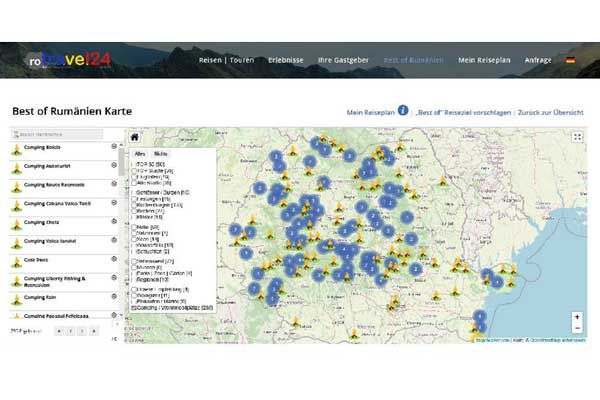Toggle fullscreen map view

(578, 138)
